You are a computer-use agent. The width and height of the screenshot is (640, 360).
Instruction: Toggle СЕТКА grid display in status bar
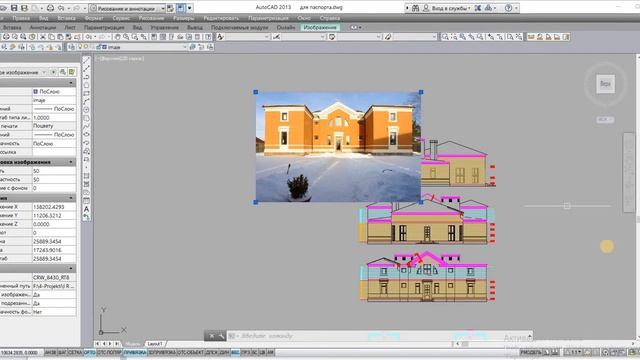(75, 352)
